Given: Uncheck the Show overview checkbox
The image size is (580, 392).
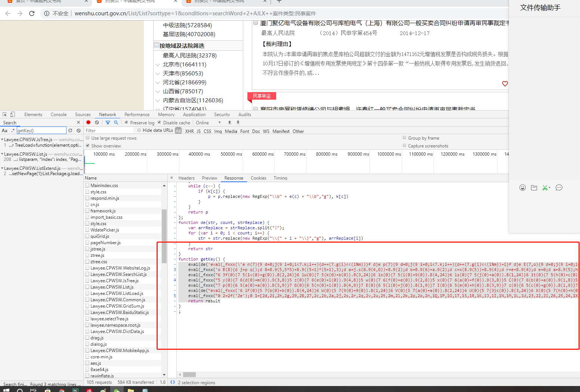Looking at the screenshot, I should [87, 146].
